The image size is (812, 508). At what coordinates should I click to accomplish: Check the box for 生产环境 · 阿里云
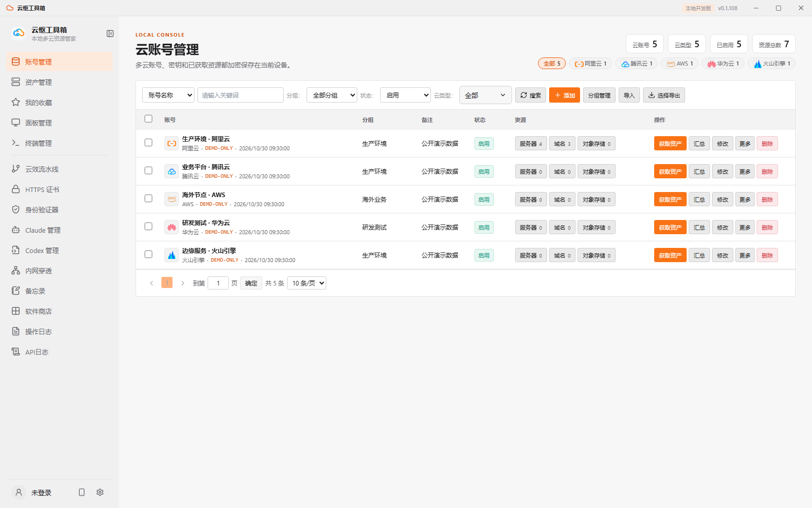pyautogui.click(x=148, y=142)
